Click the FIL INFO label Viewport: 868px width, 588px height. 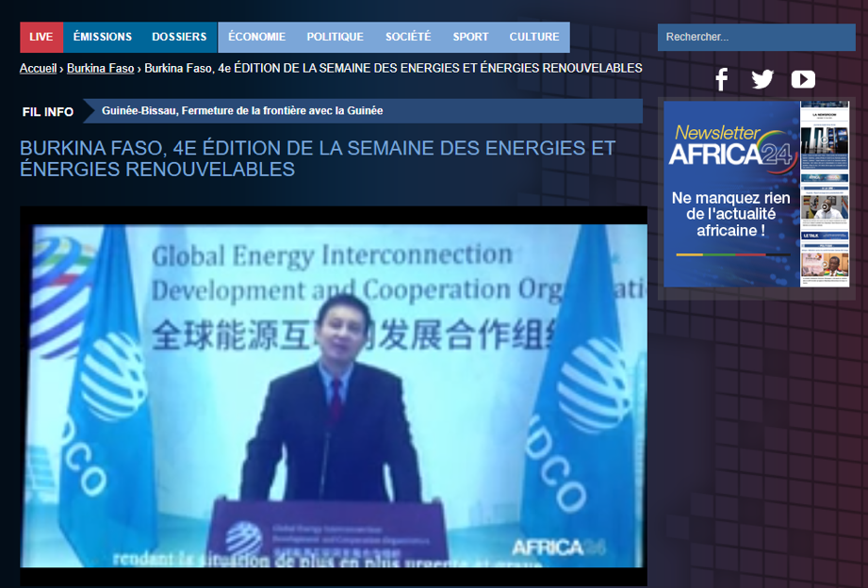pos(48,111)
